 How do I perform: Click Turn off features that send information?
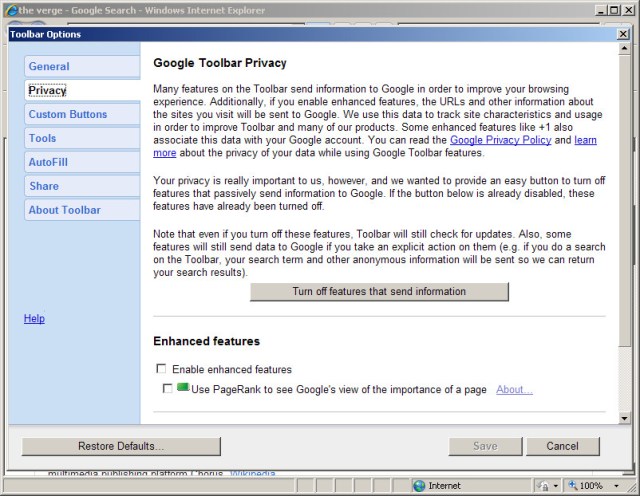(379, 291)
